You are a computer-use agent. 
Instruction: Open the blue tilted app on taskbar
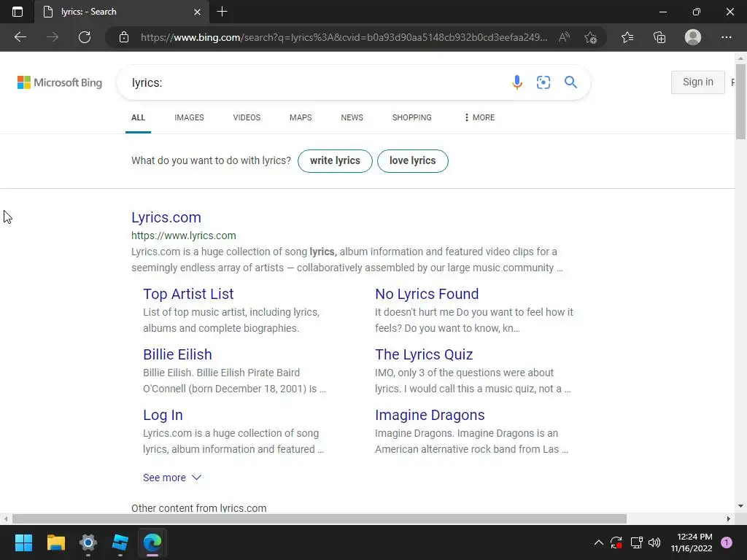[x=120, y=542]
